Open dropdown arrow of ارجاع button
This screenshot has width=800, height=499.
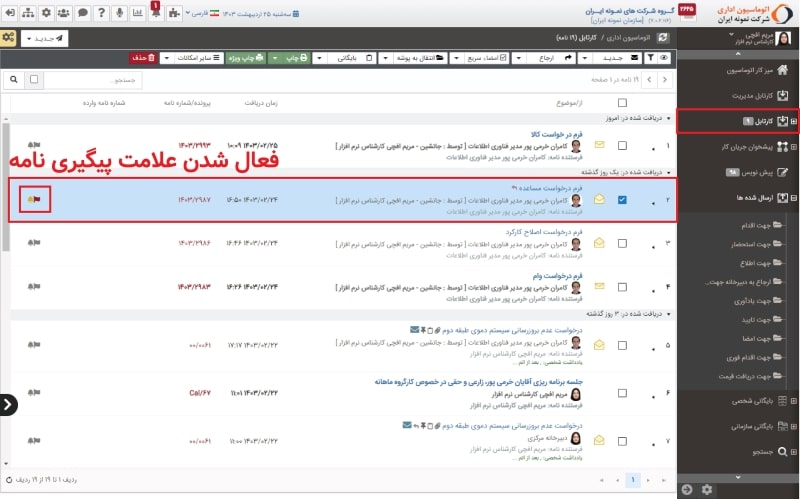click(519, 58)
